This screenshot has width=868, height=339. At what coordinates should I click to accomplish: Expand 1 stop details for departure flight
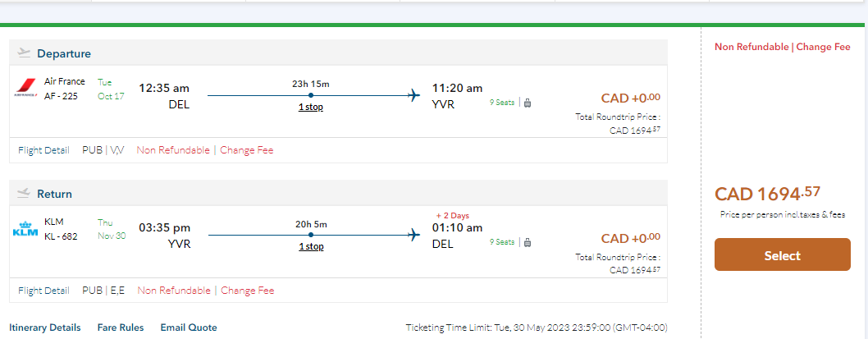310,108
